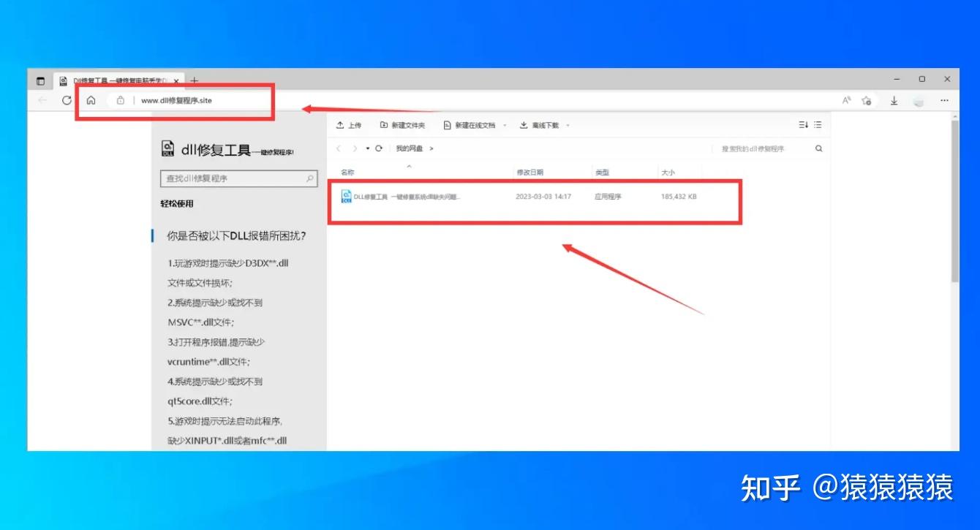Screen dimensions: 980x530
Task: Expand the dropdown next to 离线下载
Action: pos(565,125)
